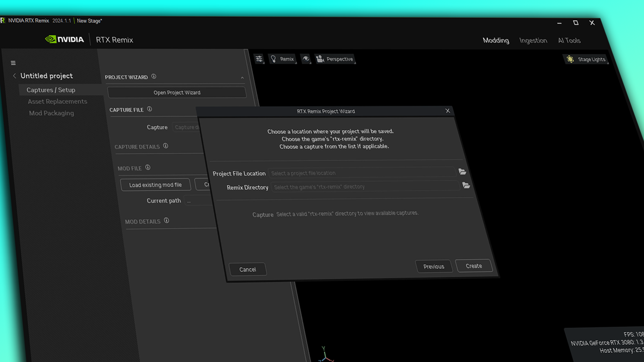Click the Project File Location input field

[362, 173]
